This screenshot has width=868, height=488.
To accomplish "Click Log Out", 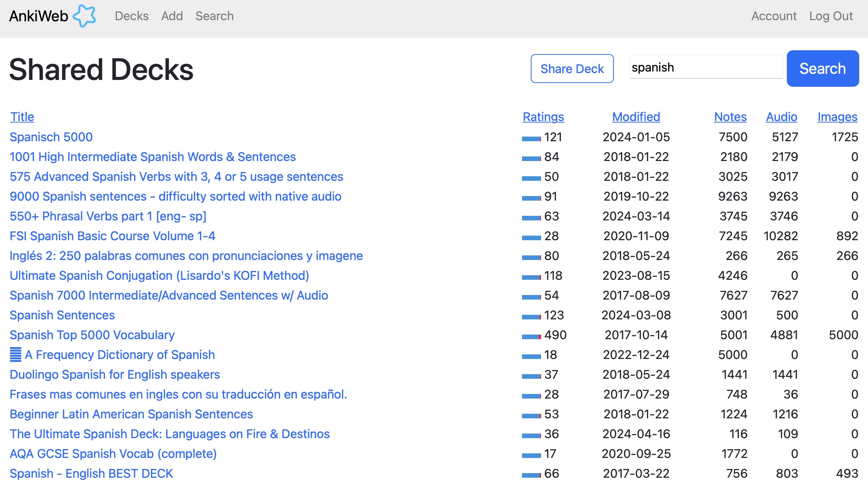I will point(831,16).
